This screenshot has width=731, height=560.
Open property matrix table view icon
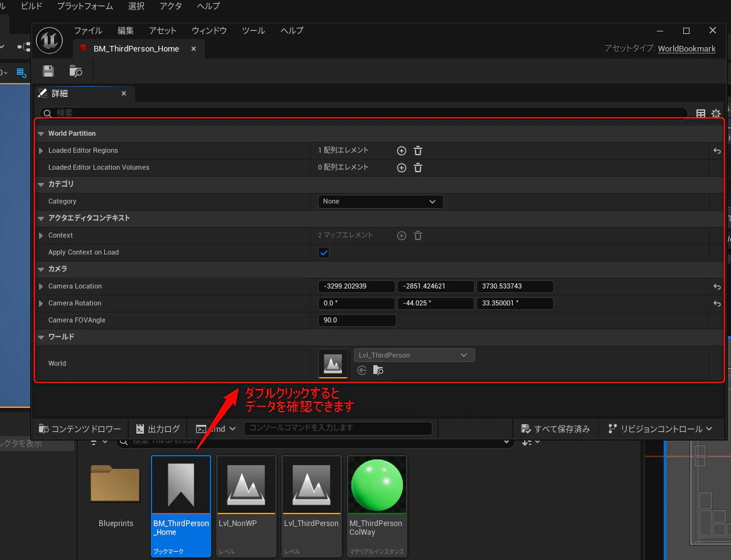coord(701,113)
